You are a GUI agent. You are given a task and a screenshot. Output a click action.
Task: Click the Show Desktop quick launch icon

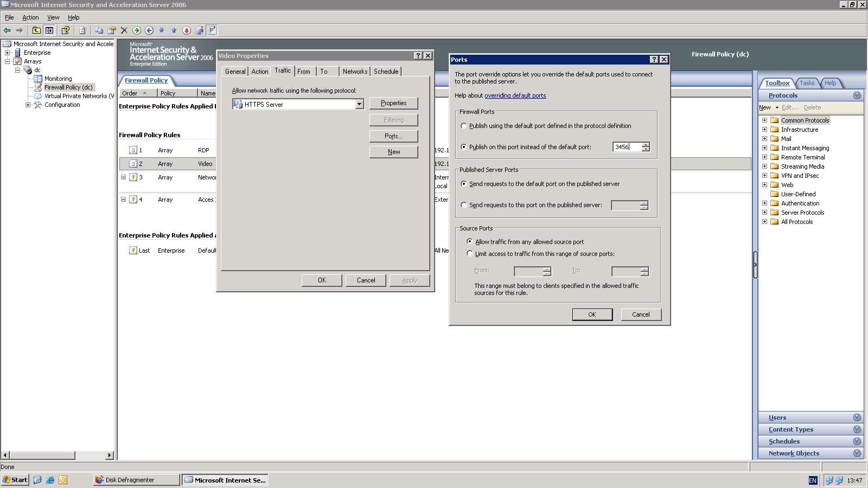click(x=37, y=480)
